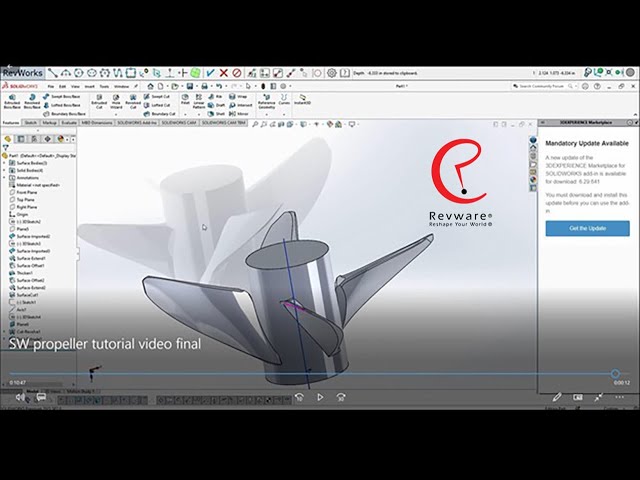This screenshot has height=480, width=640.
Task: Switch to the Evaluate tab
Action: pyautogui.click(x=69, y=122)
